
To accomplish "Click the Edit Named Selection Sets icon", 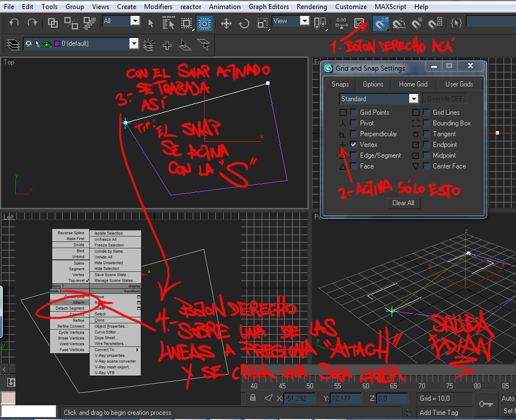I will click(x=456, y=23).
